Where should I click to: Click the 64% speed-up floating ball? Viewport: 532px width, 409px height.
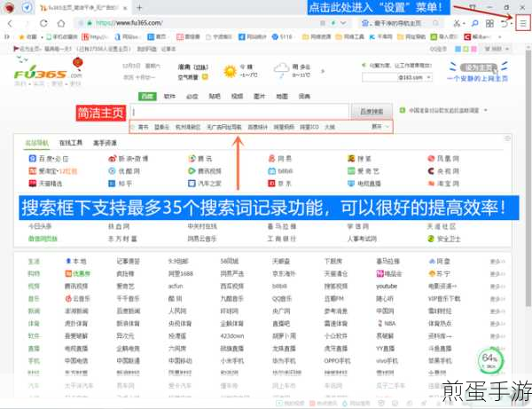coord(490,361)
